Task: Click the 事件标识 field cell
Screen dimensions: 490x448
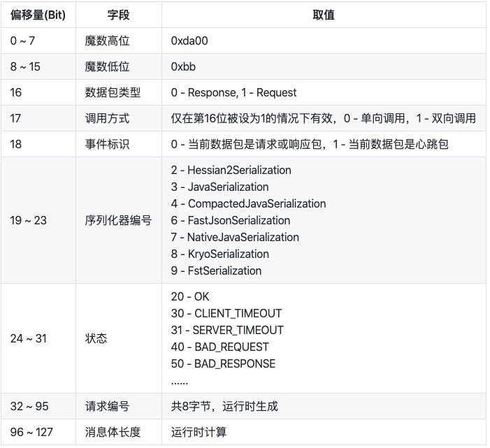Action: click(x=107, y=144)
